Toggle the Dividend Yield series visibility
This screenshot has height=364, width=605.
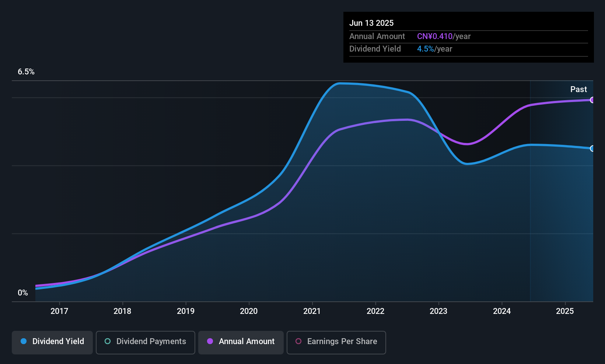(52, 342)
